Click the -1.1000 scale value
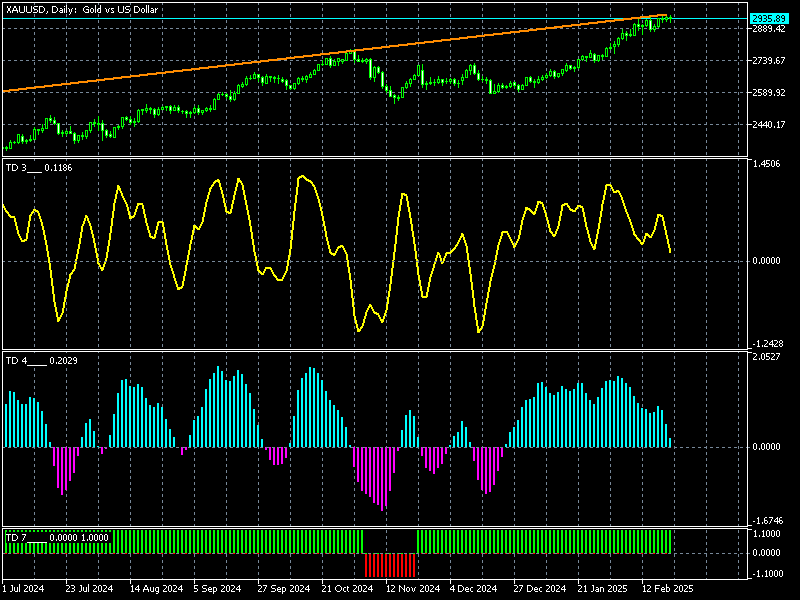This screenshot has width=800, height=600. (x=767, y=574)
